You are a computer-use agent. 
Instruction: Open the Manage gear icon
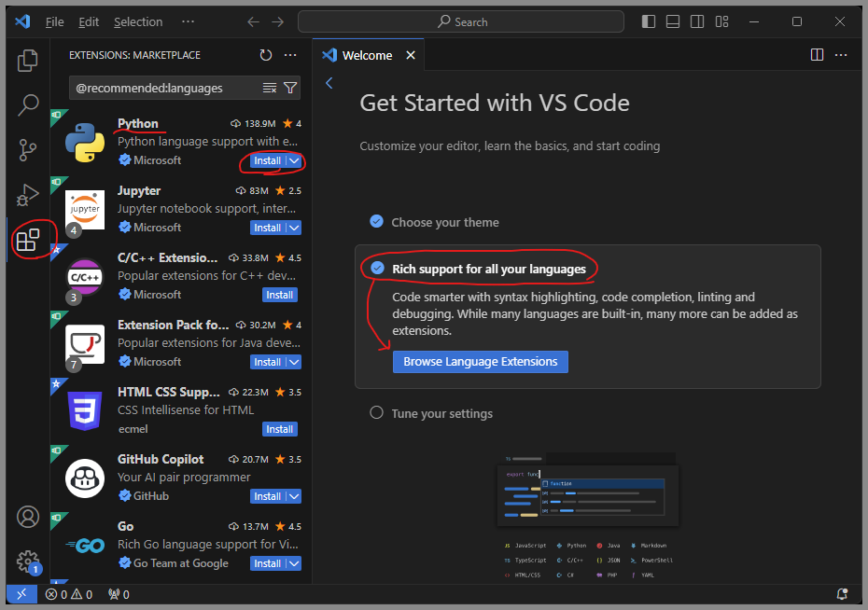28,561
